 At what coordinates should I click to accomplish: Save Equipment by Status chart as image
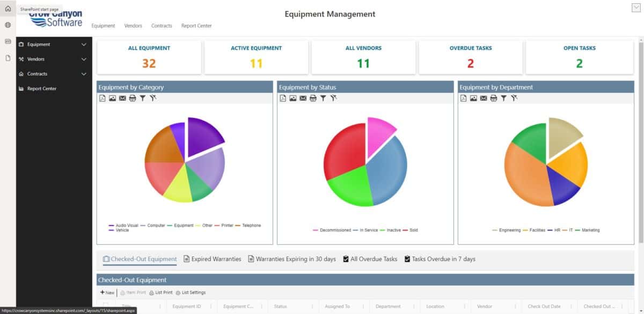pyautogui.click(x=292, y=98)
